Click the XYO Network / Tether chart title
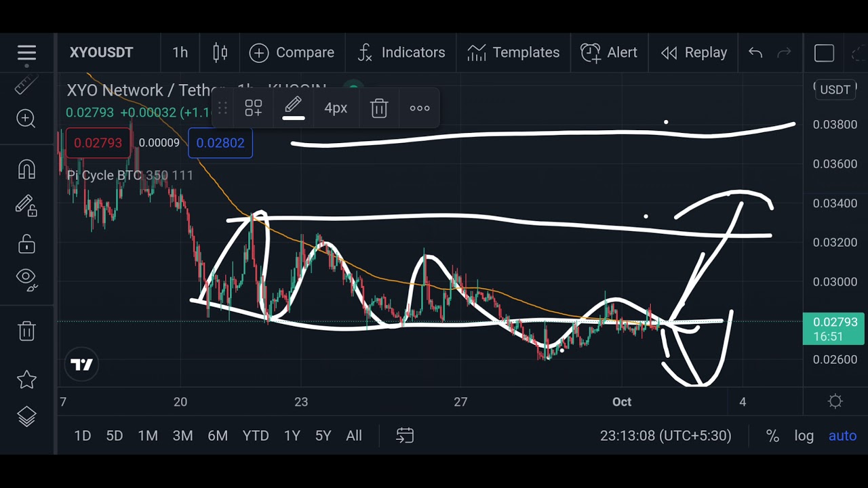This screenshot has height=488, width=868. click(146, 90)
